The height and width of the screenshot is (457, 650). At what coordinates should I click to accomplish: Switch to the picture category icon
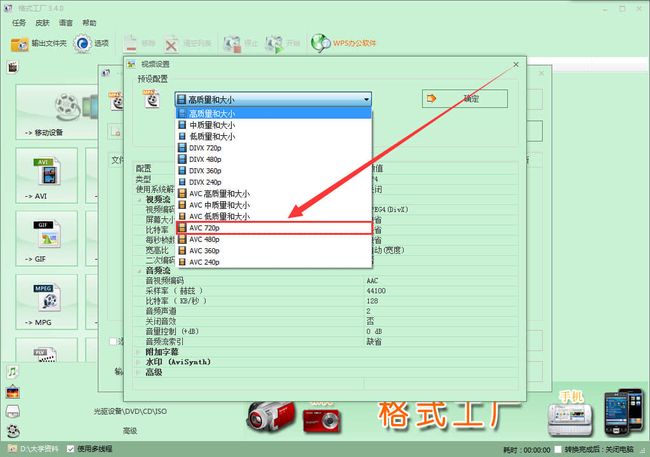[x=13, y=391]
